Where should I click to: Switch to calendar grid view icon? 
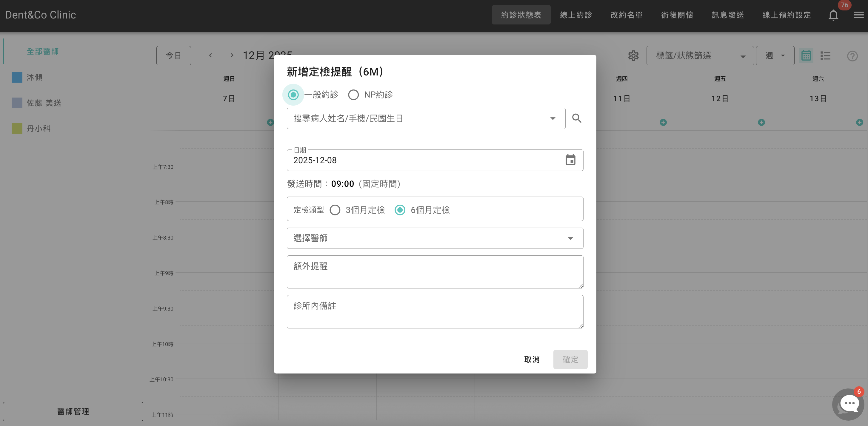[806, 55]
